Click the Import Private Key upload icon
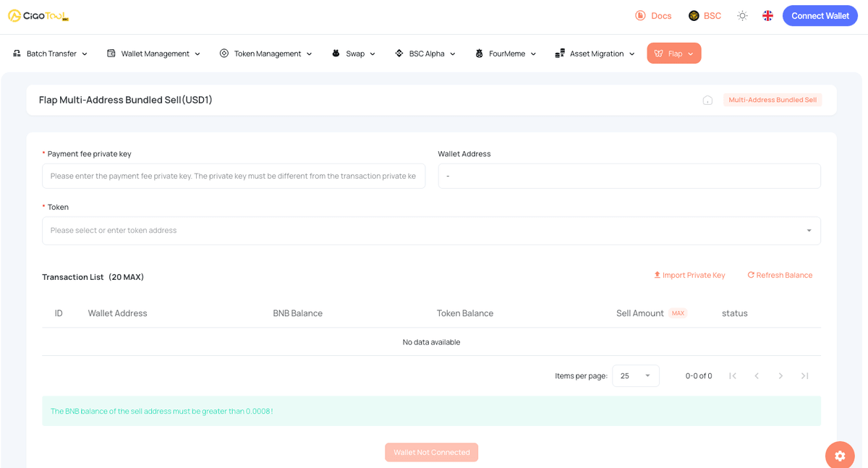Viewport: 868px width, 468px height. point(657,275)
